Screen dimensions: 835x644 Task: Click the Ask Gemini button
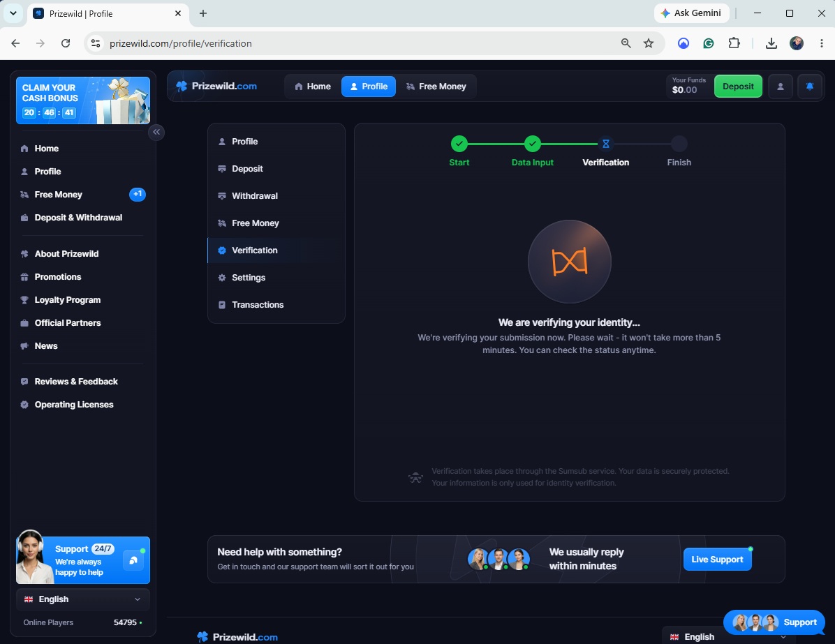691,13
